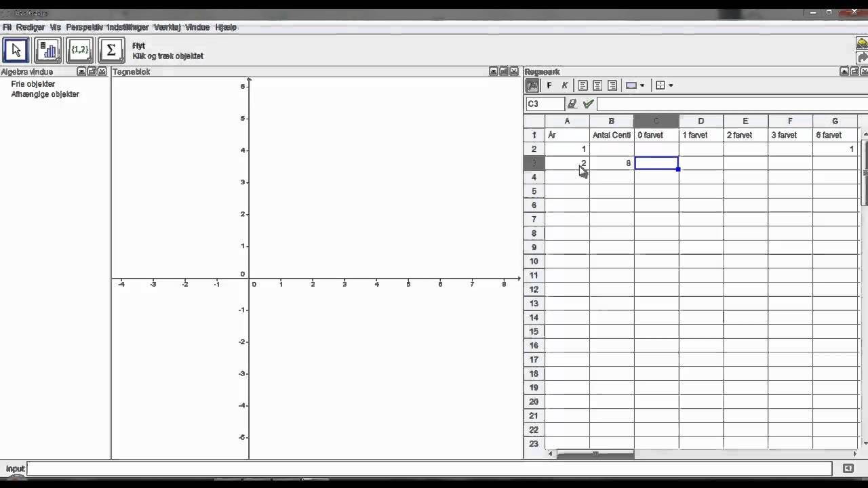Select cell containing '1 farvet'
The image size is (868, 488).
tap(701, 135)
